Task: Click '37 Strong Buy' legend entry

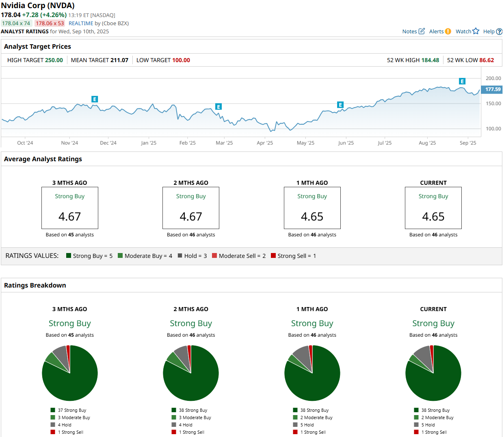Action: tap(68, 410)
